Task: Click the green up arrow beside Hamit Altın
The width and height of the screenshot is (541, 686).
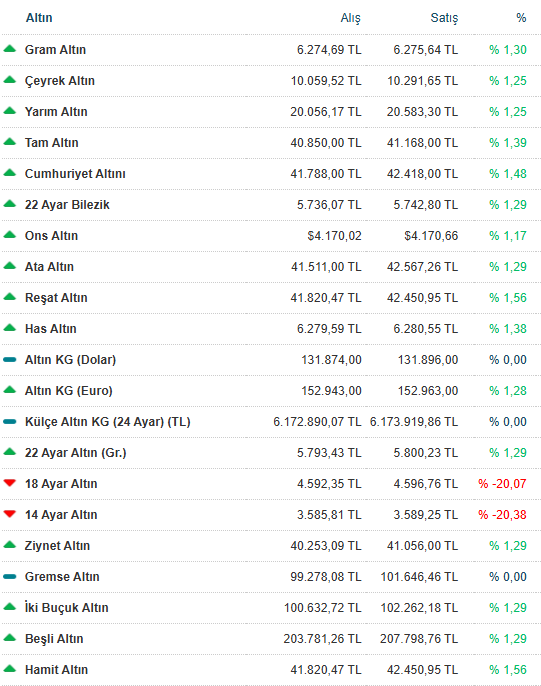Action: [x=9, y=669]
